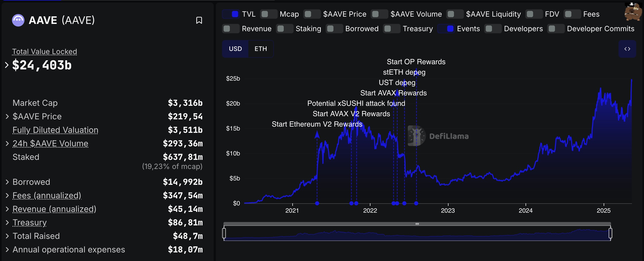Expand the Borrowed details row
The height and width of the screenshot is (261, 644).
7,182
